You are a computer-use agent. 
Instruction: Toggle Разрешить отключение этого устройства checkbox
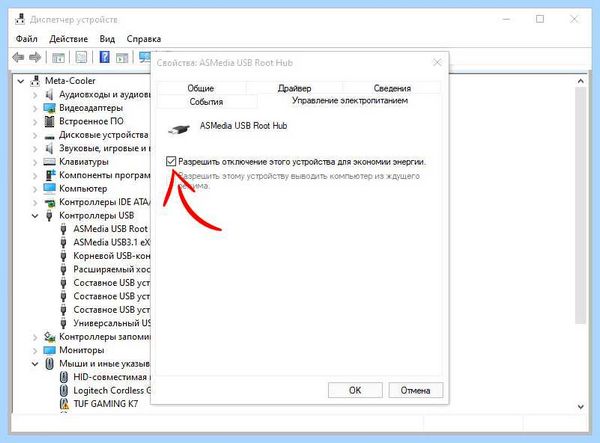point(171,161)
